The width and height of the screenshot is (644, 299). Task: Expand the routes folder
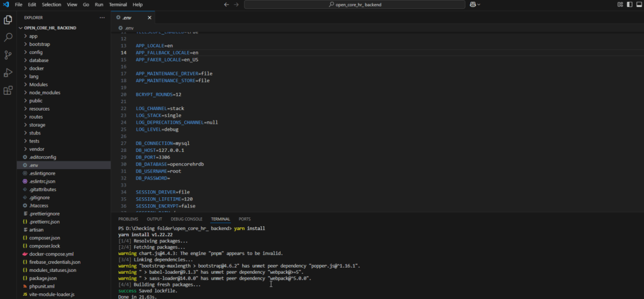pos(64,117)
